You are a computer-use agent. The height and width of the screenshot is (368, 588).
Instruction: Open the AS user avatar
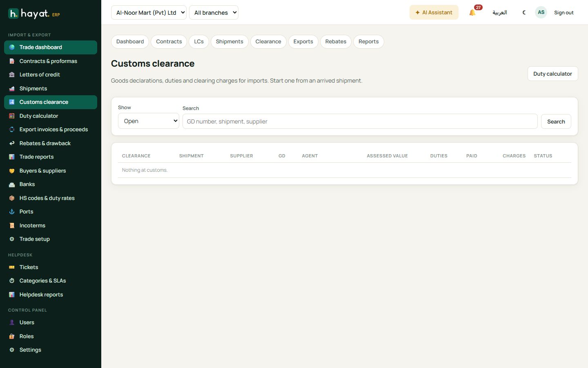(x=541, y=12)
